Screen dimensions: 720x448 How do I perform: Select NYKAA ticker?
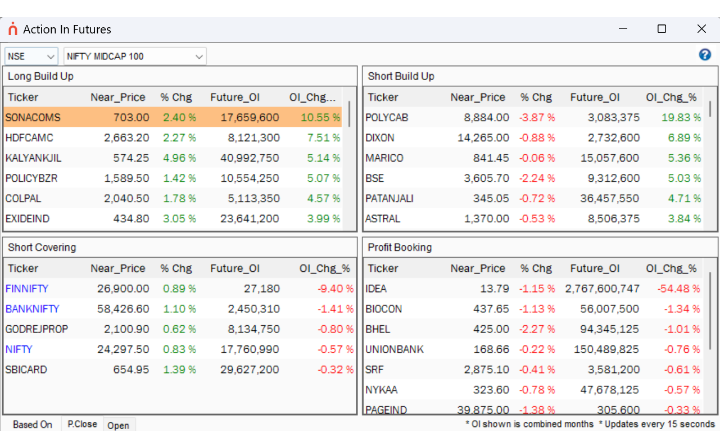382,390
